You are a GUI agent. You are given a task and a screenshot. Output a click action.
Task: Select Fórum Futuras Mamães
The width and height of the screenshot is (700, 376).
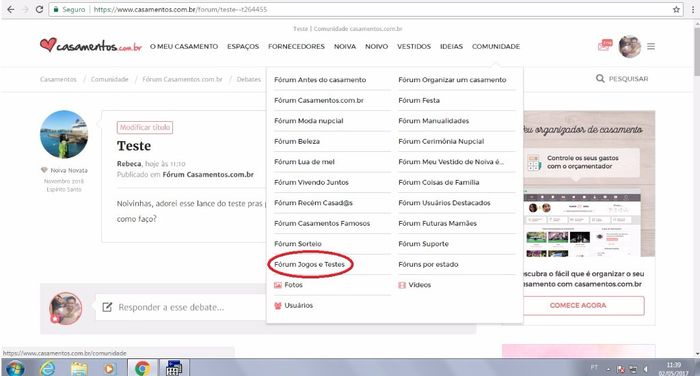tap(438, 223)
